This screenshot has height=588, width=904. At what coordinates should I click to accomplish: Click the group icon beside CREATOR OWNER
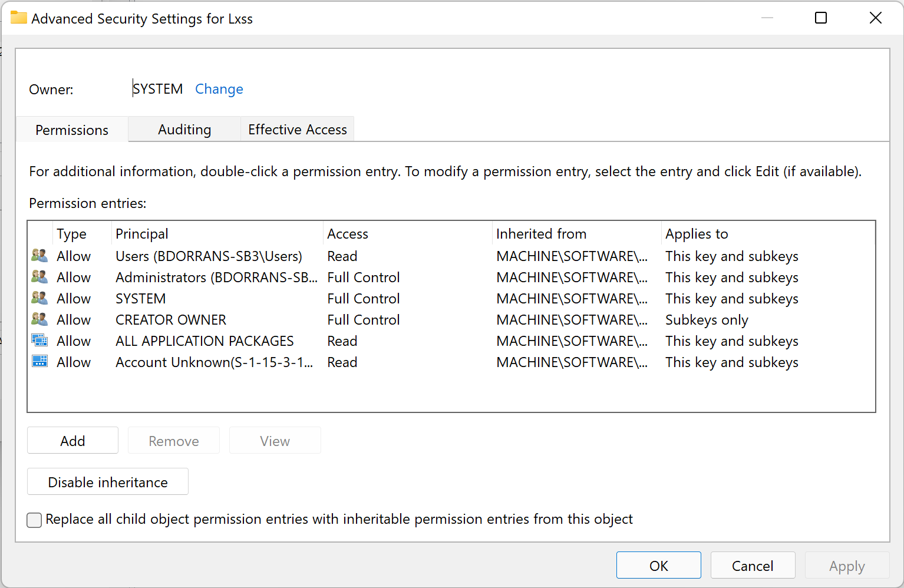[39, 319]
